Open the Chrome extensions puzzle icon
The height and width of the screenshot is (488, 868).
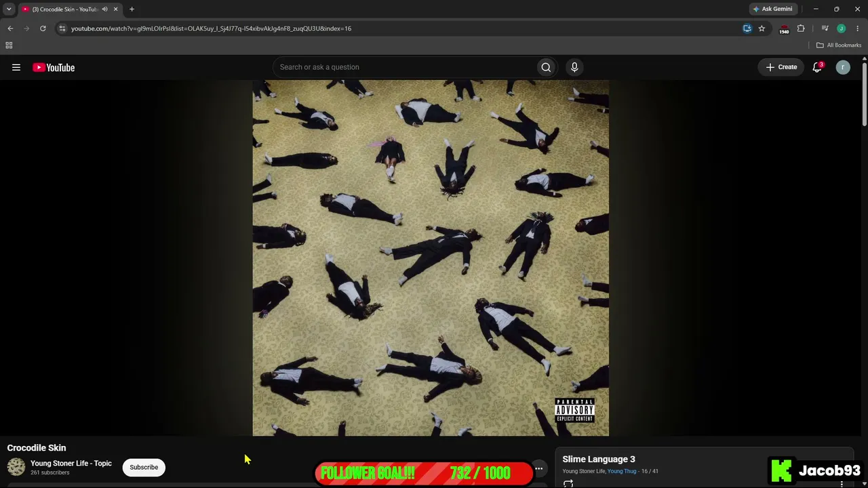point(801,28)
